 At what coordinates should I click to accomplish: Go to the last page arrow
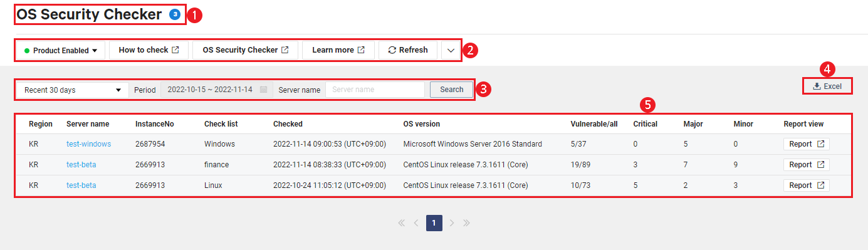466,222
